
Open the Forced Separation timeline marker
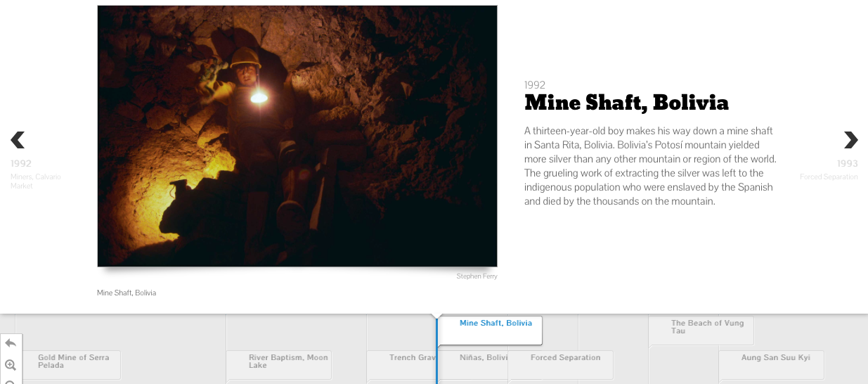[x=565, y=358]
